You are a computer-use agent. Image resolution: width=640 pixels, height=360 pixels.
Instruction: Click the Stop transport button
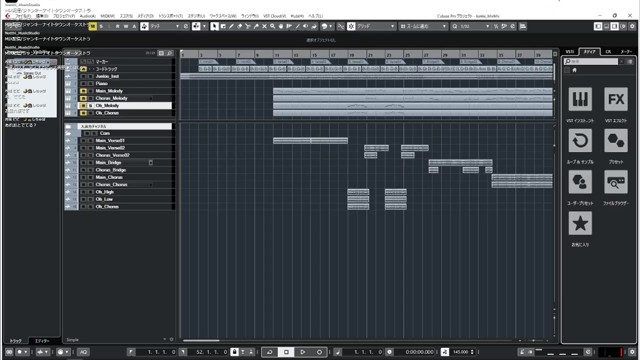click(286, 352)
